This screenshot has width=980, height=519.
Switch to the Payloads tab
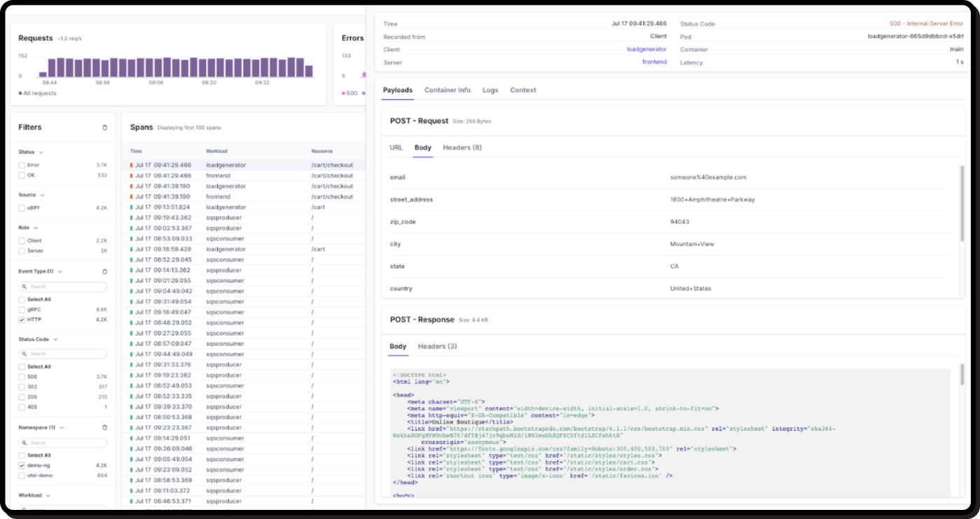coord(398,90)
